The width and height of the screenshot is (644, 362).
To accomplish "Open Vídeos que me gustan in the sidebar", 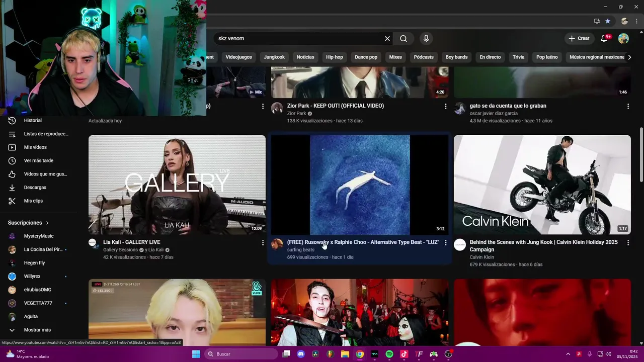I will pos(39,174).
